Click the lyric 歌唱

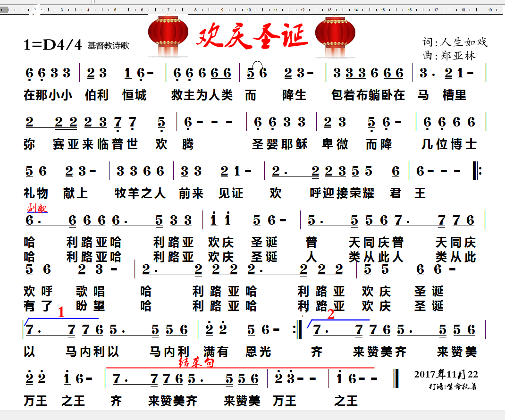pos(91,291)
